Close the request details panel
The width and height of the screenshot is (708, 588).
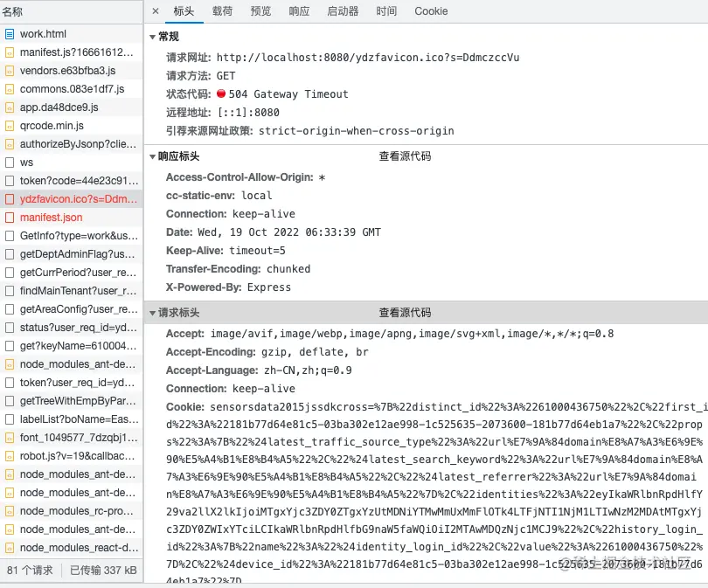[x=156, y=11]
